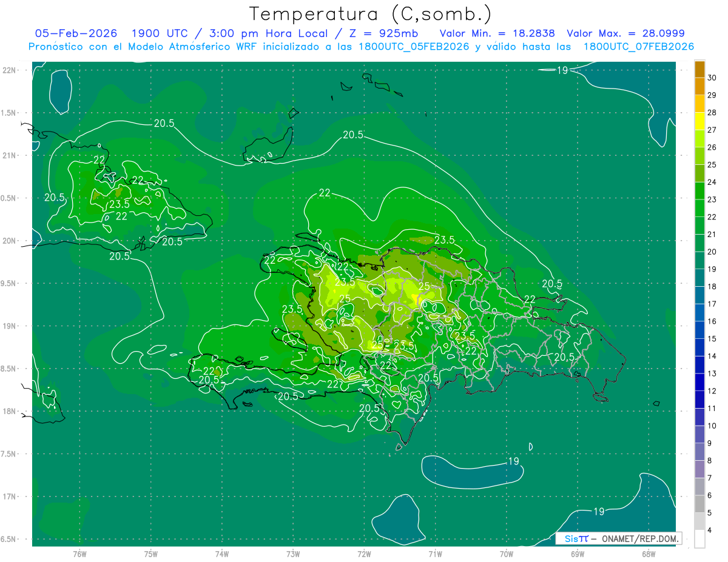
Task: Pick the orange swatch between 29 and 30
Action: point(699,86)
